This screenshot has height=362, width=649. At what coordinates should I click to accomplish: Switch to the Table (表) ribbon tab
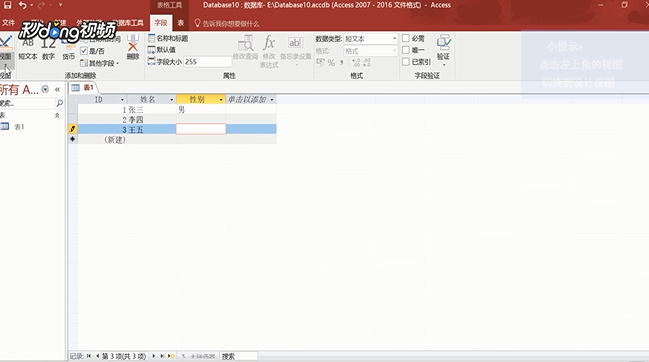tap(181, 23)
